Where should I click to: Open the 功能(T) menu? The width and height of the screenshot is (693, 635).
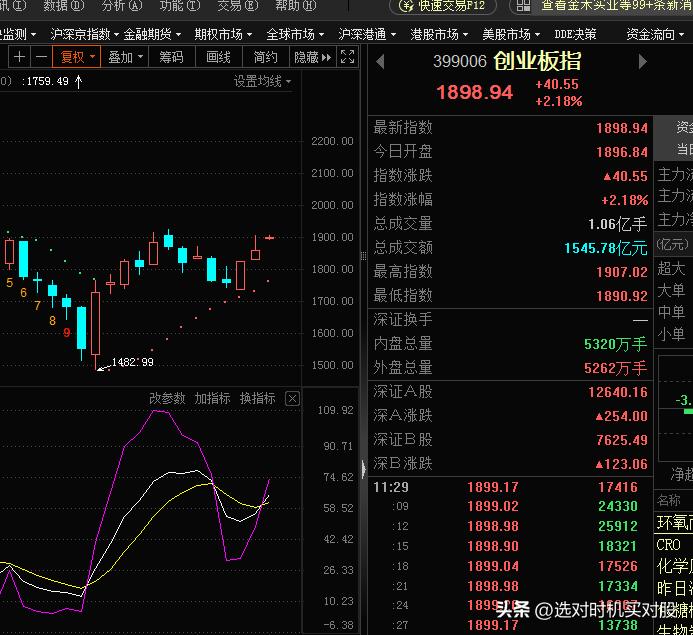[179, 6]
